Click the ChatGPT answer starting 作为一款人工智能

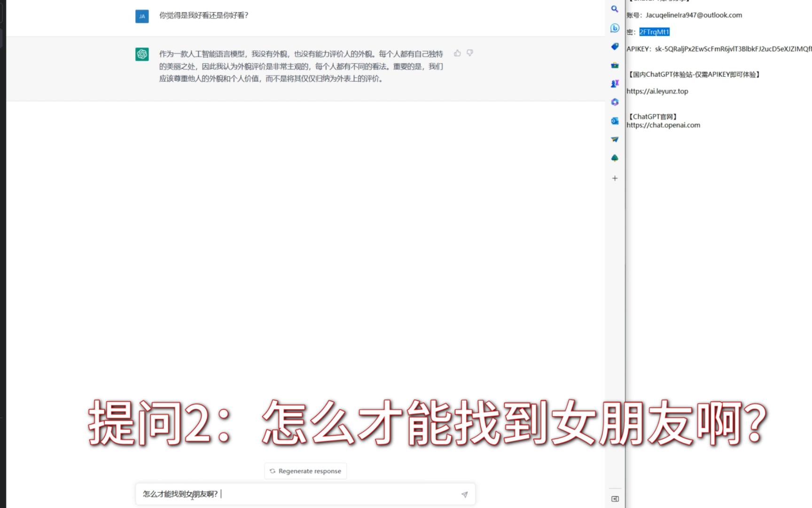[301, 66]
